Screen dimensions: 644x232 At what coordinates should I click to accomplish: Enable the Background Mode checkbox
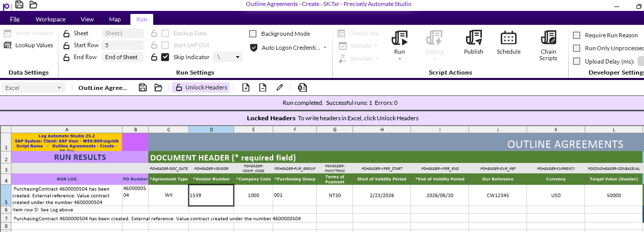253,34
